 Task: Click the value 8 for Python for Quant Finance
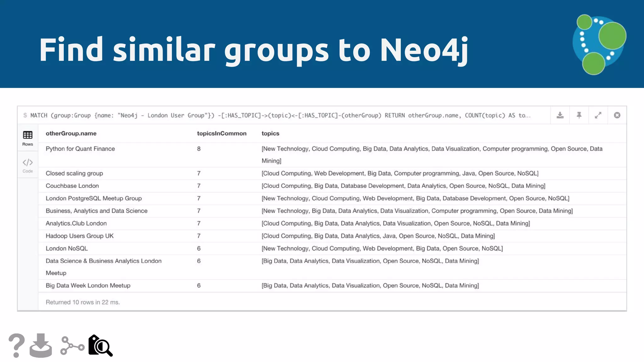[x=199, y=149]
